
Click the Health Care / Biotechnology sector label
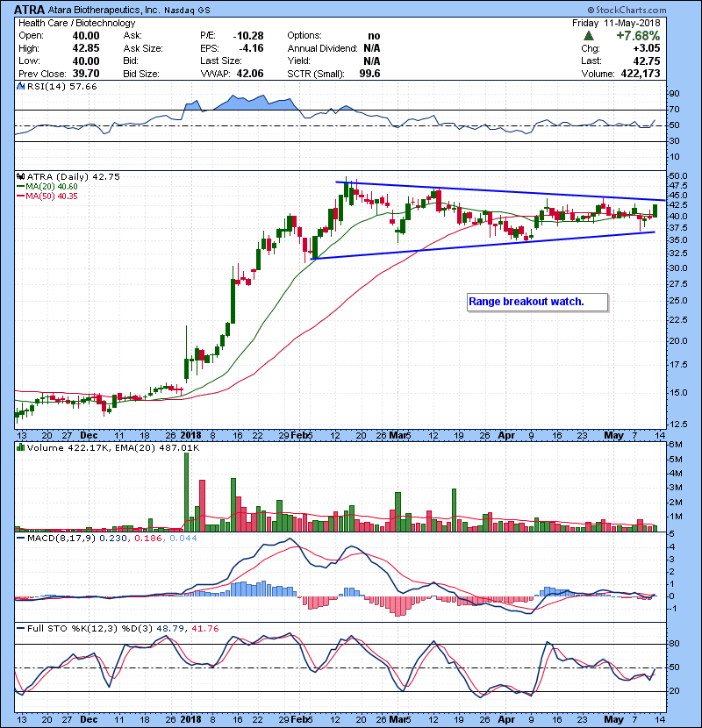pyautogui.click(x=76, y=23)
